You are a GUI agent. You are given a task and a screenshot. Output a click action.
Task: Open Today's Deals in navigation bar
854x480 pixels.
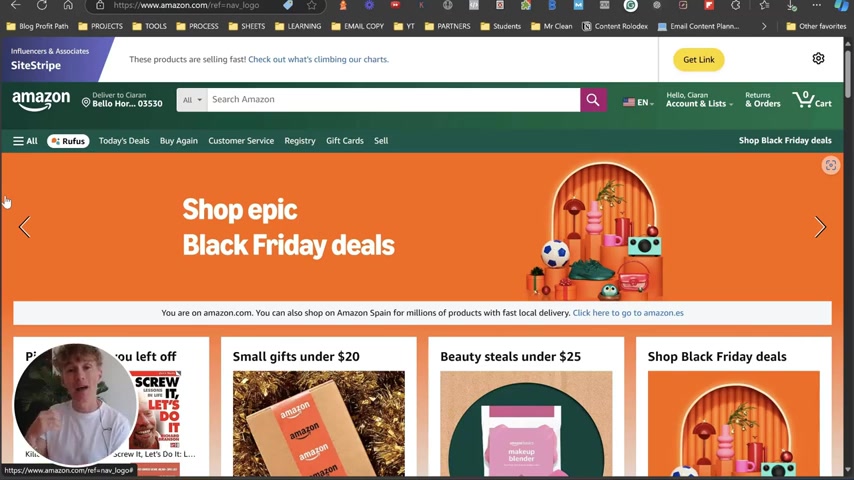124,141
